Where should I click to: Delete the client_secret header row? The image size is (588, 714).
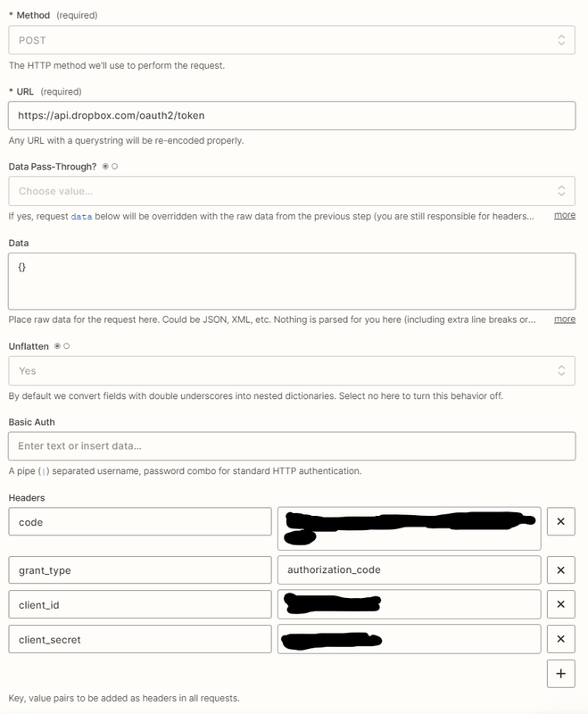tap(560, 639)
